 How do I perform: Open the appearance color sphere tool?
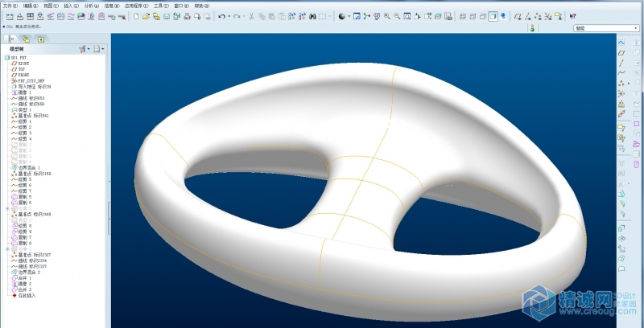(342, 16)
